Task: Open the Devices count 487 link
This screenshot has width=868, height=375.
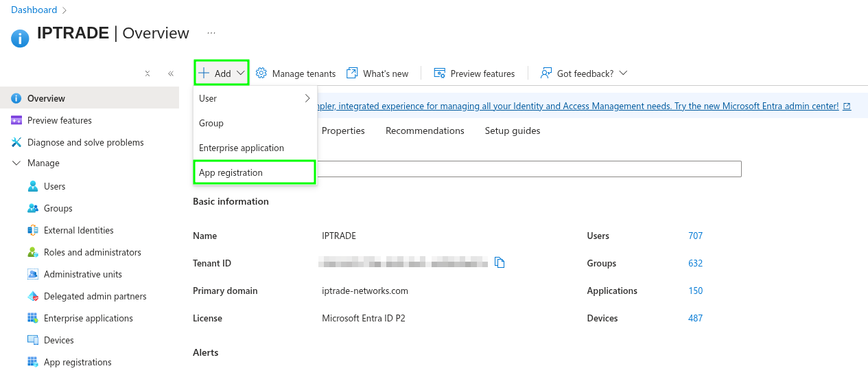Action: (696, 318)
